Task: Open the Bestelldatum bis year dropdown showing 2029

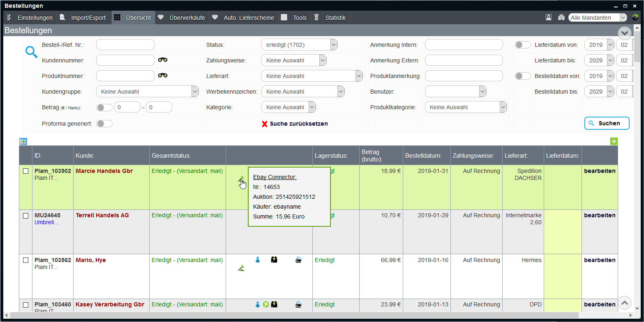Action: pos(599,92)
